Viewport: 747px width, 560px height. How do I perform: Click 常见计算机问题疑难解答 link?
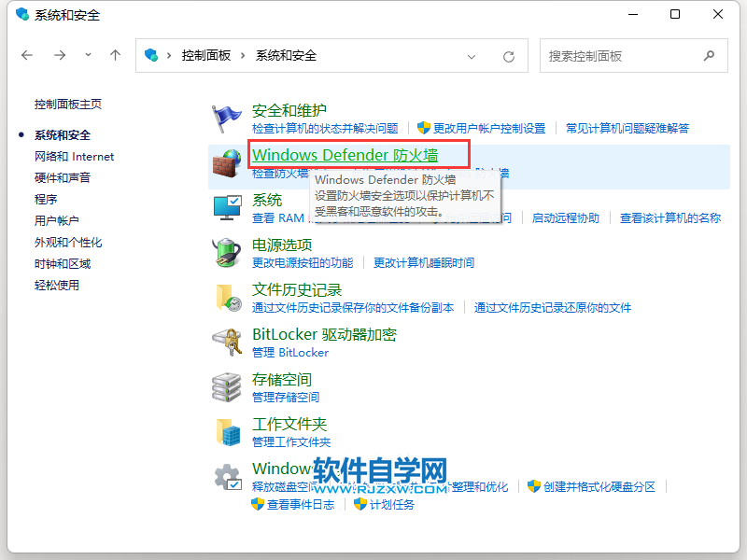click(627, 129)
